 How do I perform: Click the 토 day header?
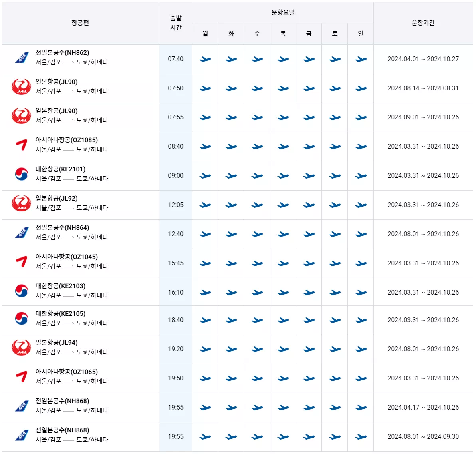[335, 34]
